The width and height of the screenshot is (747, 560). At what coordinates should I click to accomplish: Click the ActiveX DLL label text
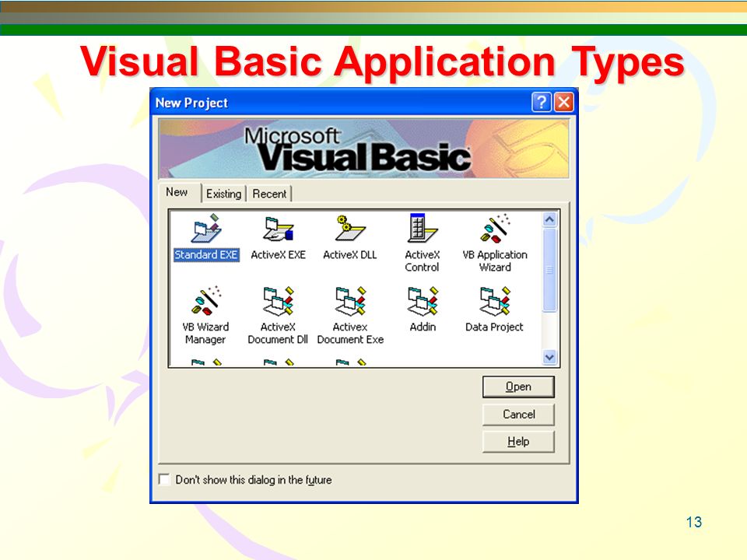point(349,255)
